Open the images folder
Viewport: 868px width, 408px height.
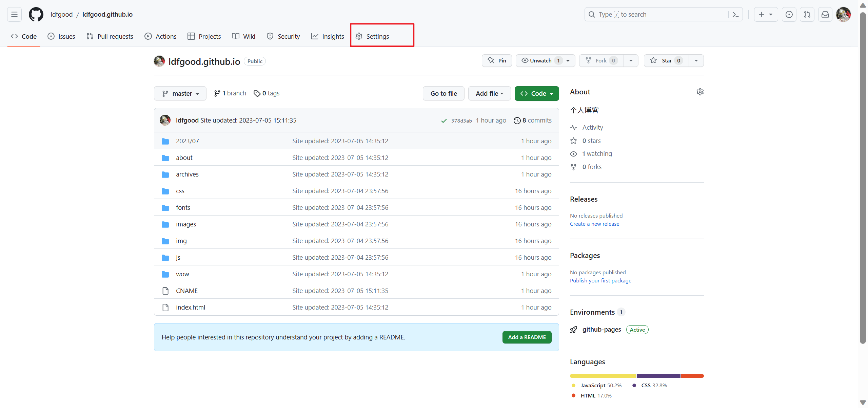[x=186, y=224]
